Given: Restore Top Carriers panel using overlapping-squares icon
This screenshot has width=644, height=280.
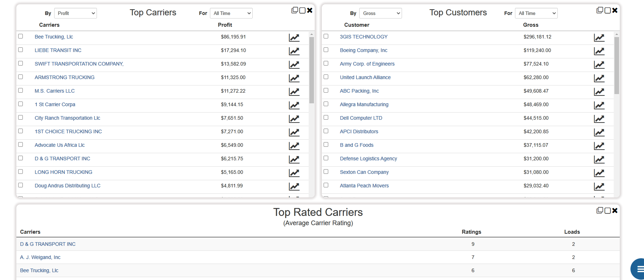Looking at the screenshot, I should 295,10.
